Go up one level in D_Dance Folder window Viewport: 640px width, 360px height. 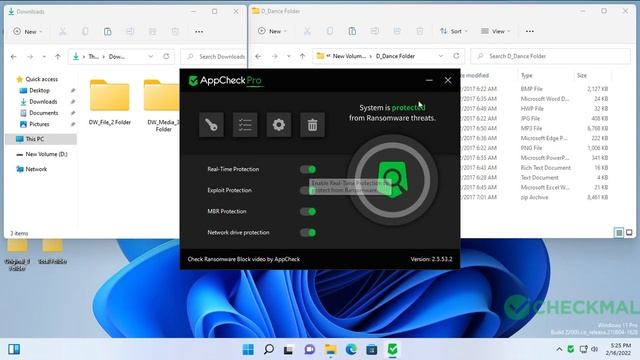[x=302, y=56]
